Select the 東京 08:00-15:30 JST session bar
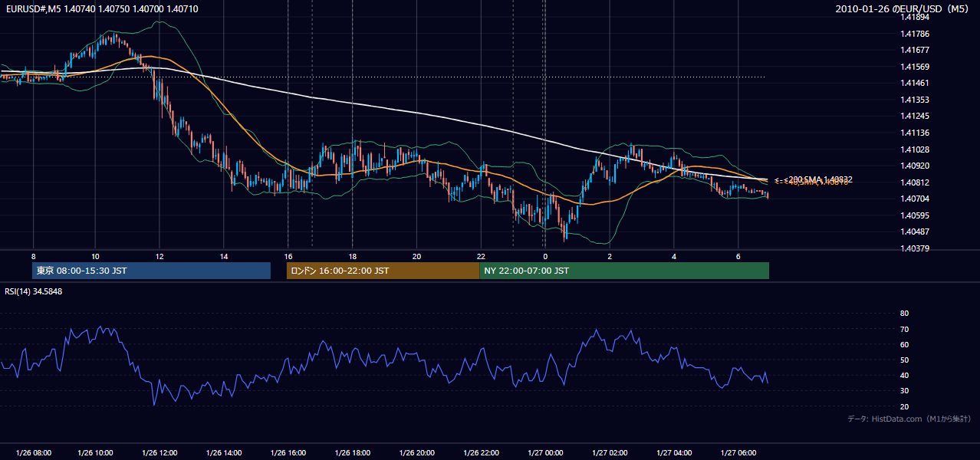Image resolution: width=980 pixels, height=460 pixels. pyautogui.click(x=151, y=271)
